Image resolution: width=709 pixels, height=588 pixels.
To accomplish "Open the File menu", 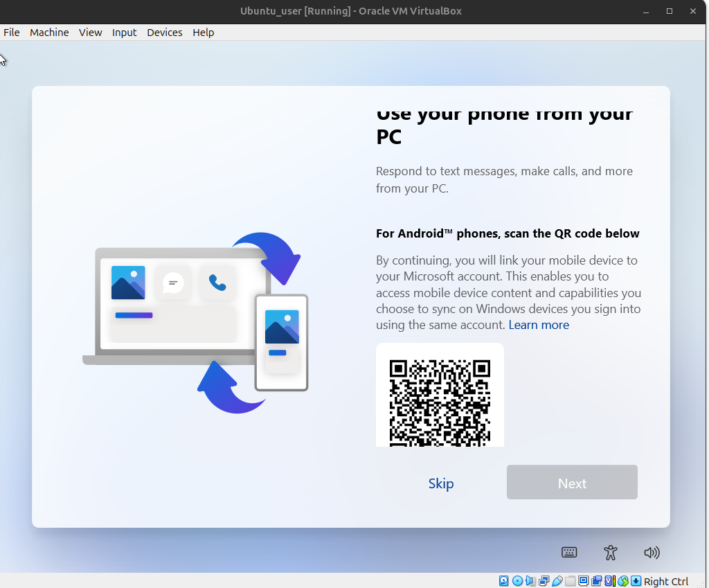I will [x=11, y=33].
